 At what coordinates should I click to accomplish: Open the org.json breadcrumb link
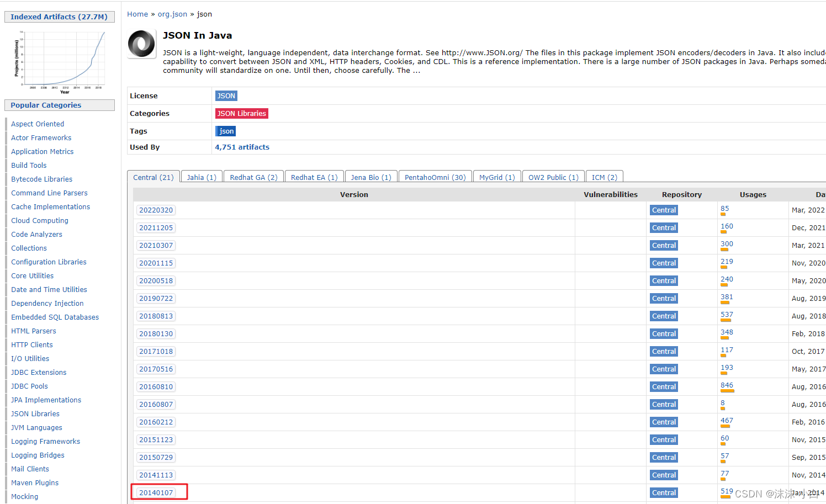point(172,14)
